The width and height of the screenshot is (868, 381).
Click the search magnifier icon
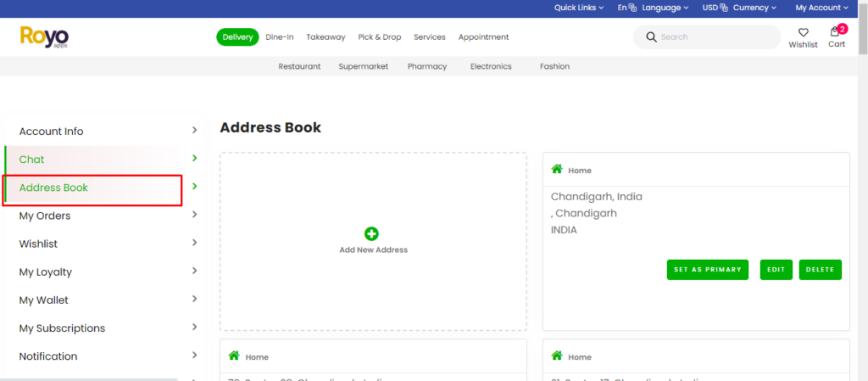[x=651, y=37]
